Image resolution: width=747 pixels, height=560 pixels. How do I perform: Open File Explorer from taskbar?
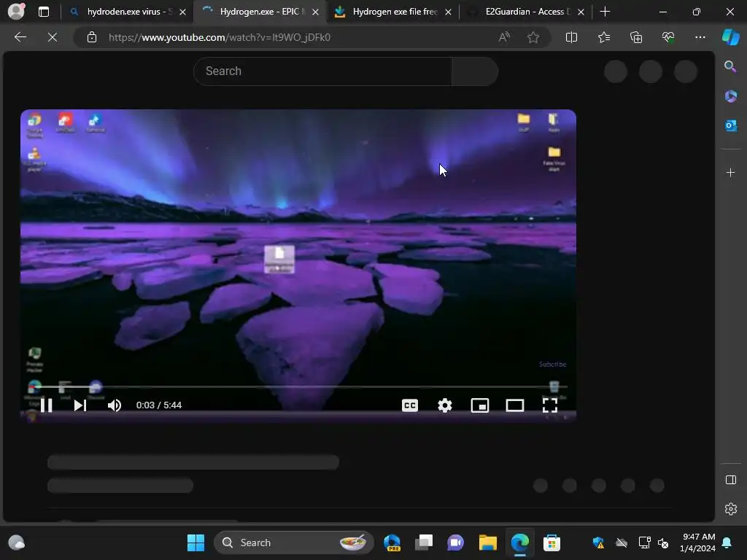pos(488,542)
